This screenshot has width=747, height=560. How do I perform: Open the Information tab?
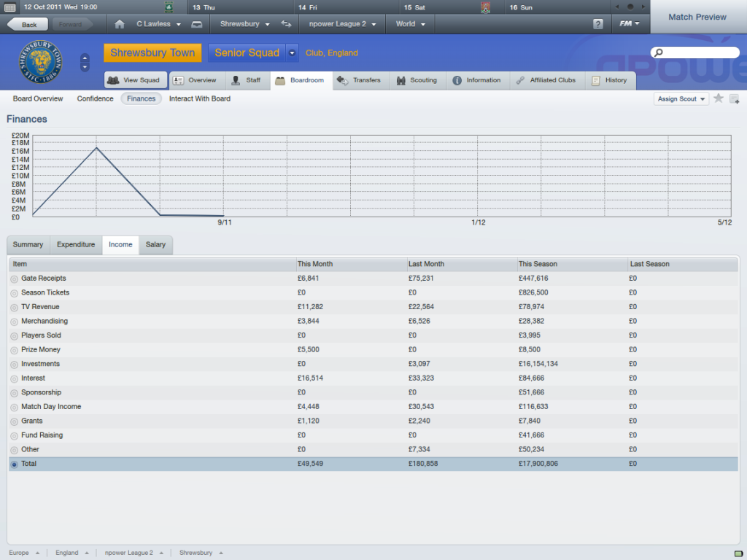click(x=477, y=80)
